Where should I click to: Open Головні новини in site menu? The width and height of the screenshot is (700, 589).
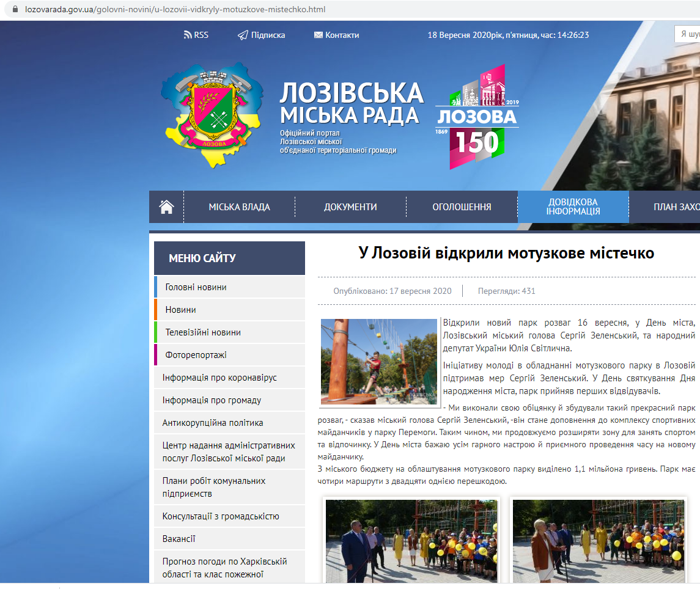coord(196,287)
